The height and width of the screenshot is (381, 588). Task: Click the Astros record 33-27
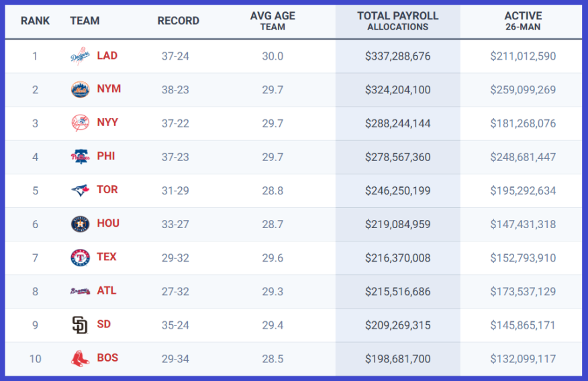point(175,225)
